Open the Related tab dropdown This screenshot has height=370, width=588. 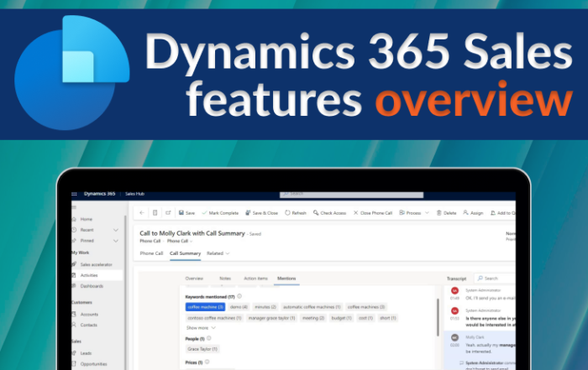218,253
